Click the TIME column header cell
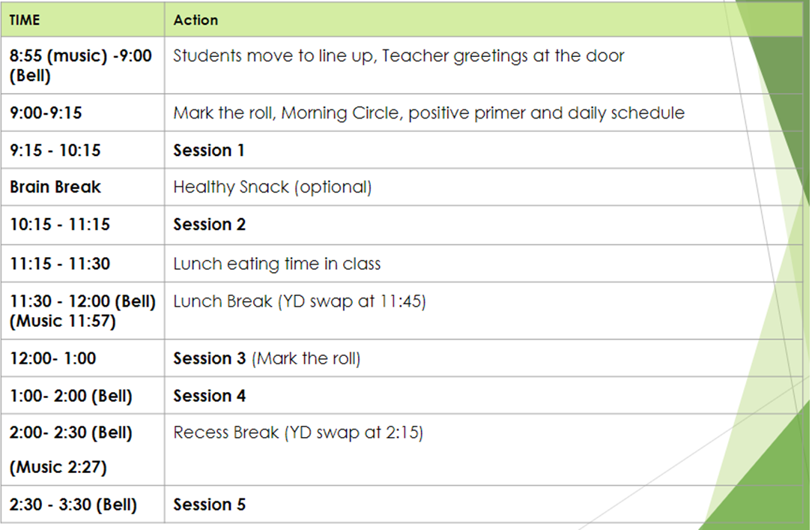 click(x=25, y=20)
